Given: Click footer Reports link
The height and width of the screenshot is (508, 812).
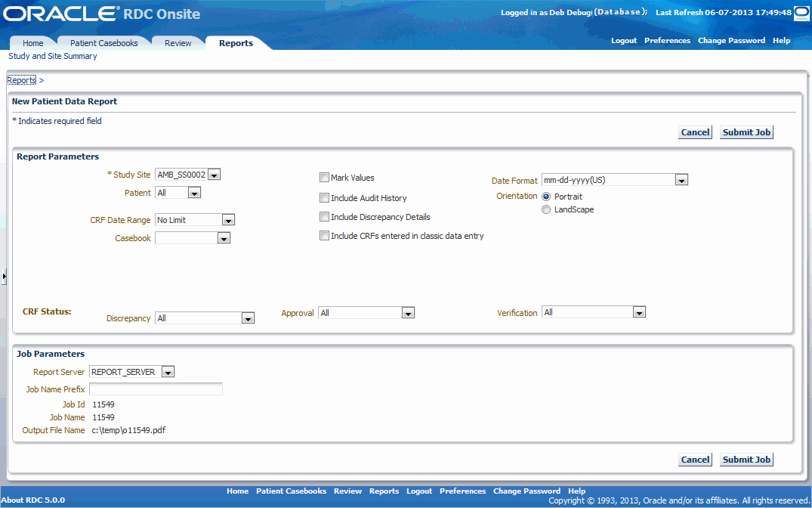Looking at the screenshot, I should (x=384, y=491).
